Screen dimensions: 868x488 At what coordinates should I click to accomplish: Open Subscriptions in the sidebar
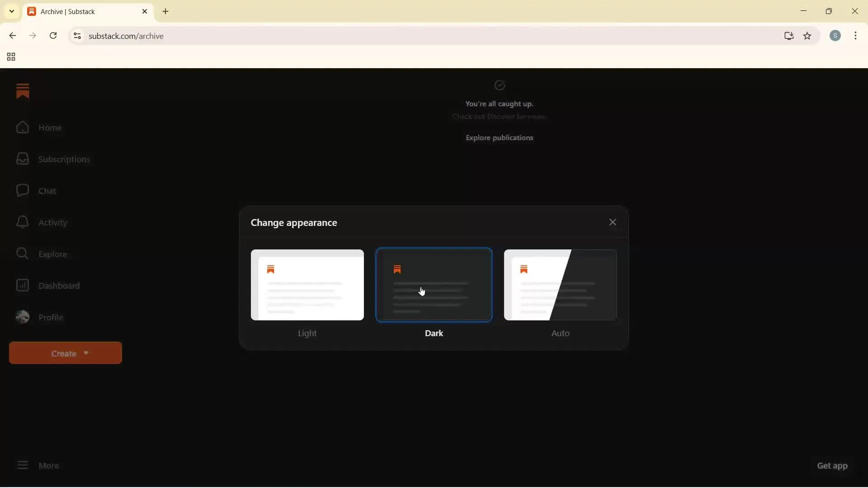pyautogui.click(x=64, y=159)
